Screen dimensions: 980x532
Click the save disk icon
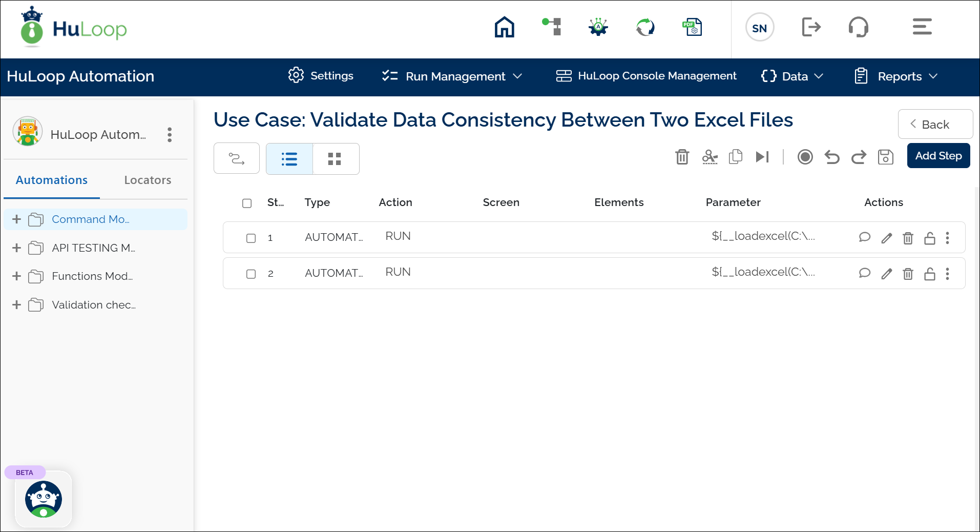pyautogui.click(x=885, y=157)
